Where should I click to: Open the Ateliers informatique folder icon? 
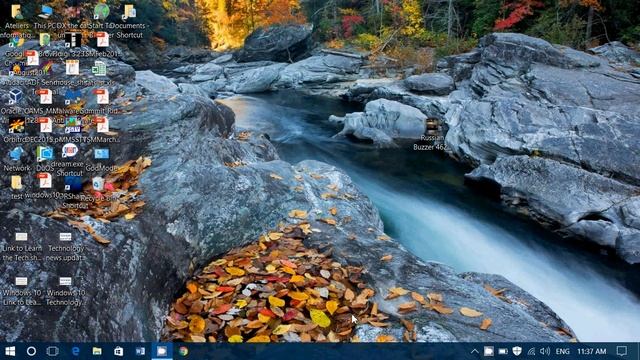pos(17,12)
